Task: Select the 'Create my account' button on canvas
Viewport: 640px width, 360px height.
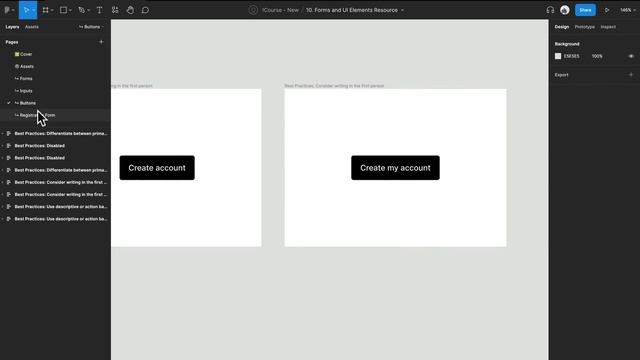Action: tap(395, 168)
